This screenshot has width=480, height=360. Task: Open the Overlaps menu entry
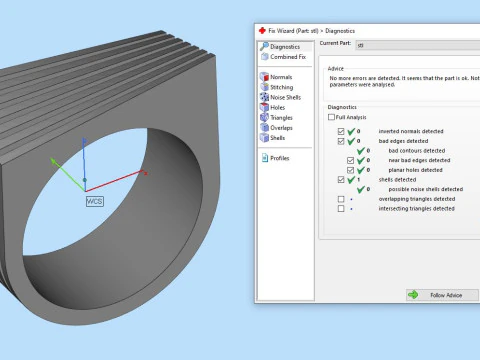pos(281,128)
